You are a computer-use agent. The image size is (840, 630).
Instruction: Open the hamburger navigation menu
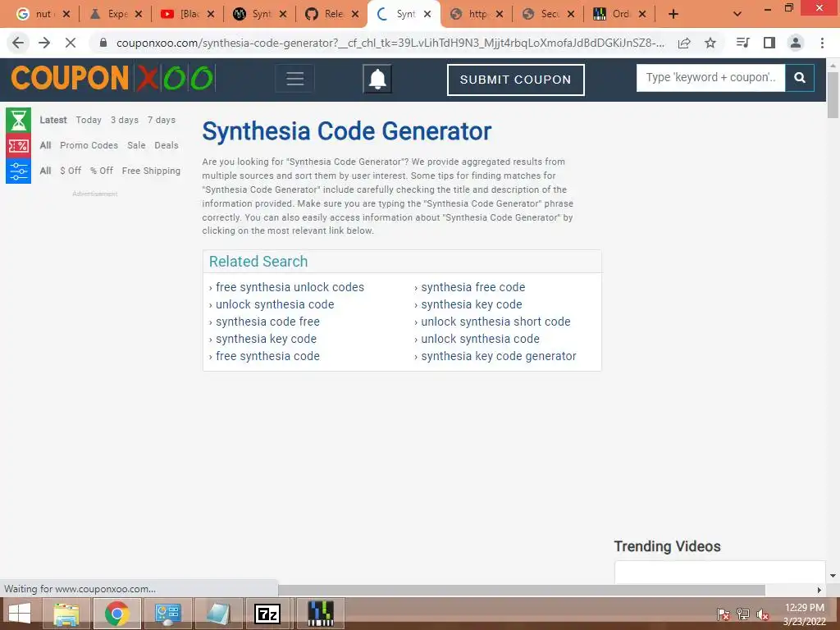(x=294, y=79)
